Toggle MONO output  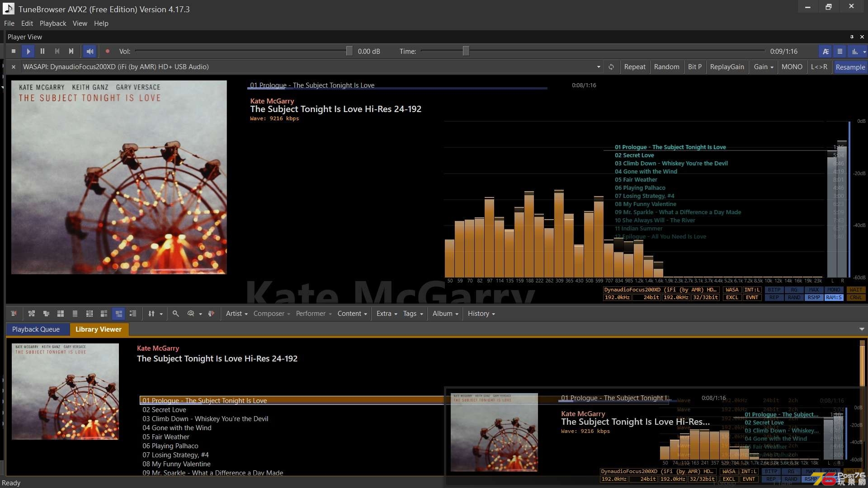coord(792,67)
